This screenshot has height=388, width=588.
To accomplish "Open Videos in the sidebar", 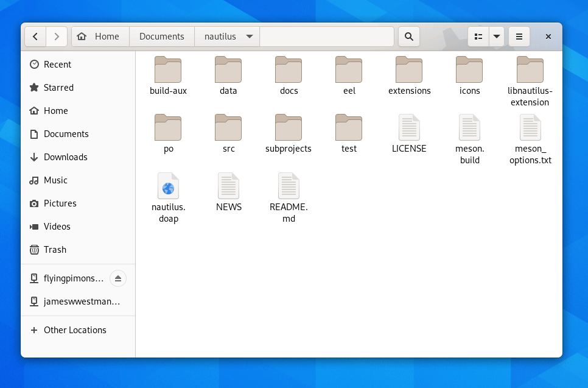I will (78, 227).
